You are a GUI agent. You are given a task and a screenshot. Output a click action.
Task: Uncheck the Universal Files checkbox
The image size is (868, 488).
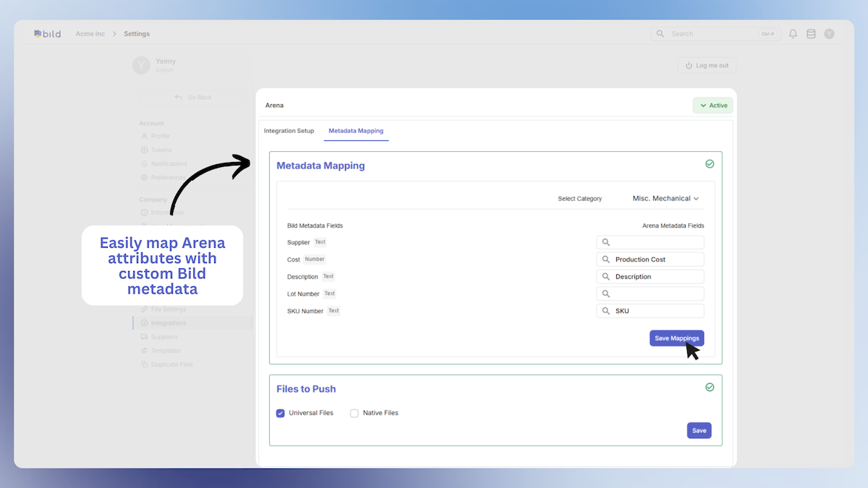point(281,414)
